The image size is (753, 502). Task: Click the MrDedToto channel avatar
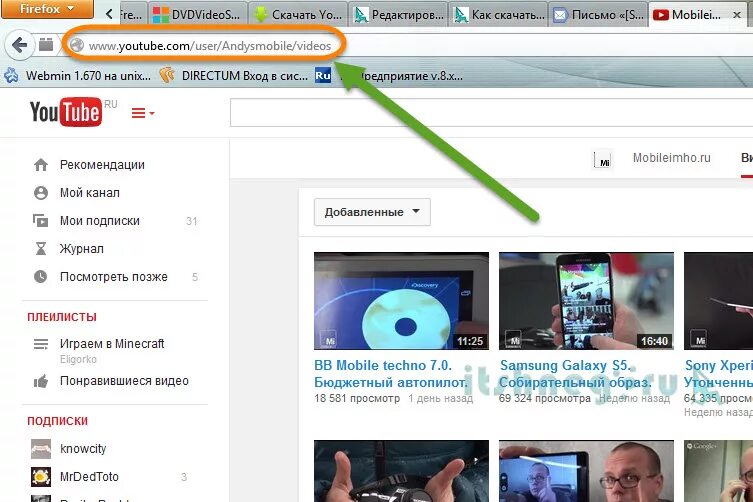coord(41,477)
